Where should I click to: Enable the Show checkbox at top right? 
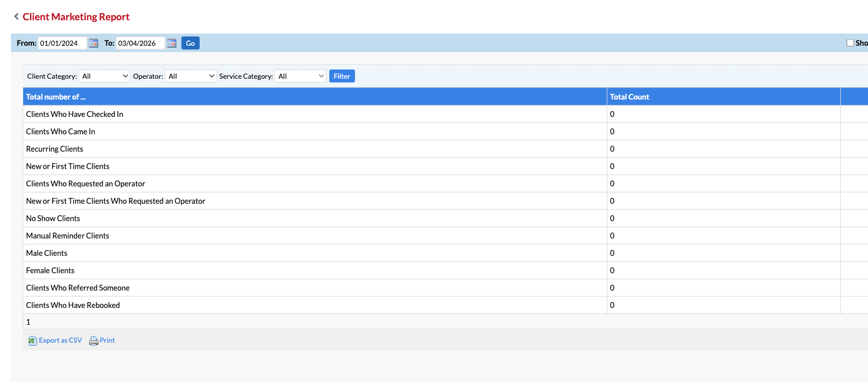pyautogui.click(x=849, y=42)
